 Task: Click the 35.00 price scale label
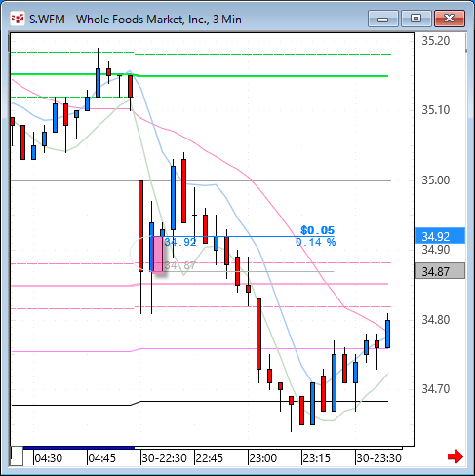click(x=436, y=180)
